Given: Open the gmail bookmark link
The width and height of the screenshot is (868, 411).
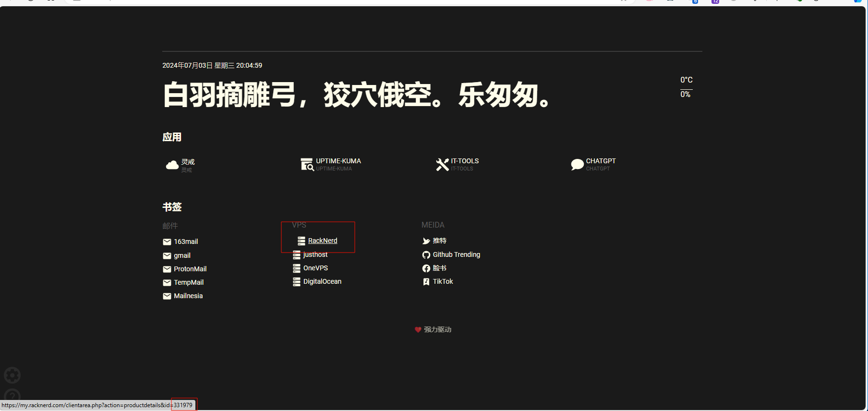Looking at the screenshot, I should click(x=182, y=255).
